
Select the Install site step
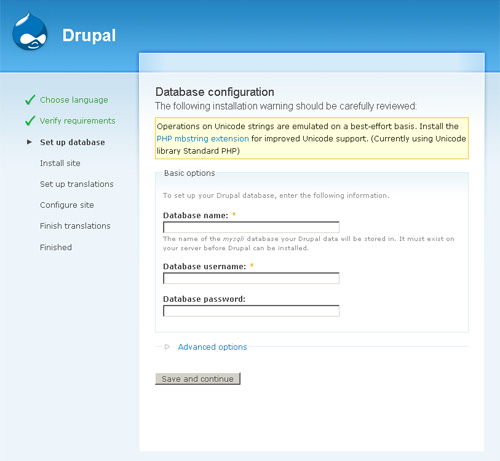tap(60, 163)
